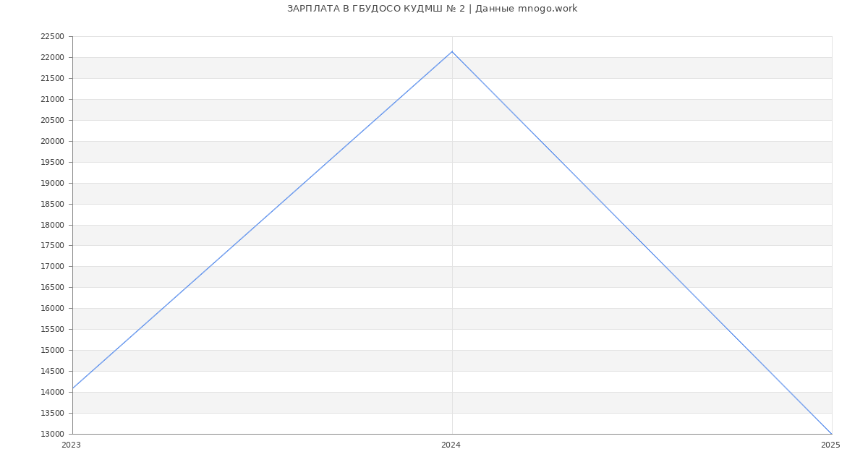Click the 2024 x-axis label
The width and height of the screenshot is (868, 470).
(451, 445)
